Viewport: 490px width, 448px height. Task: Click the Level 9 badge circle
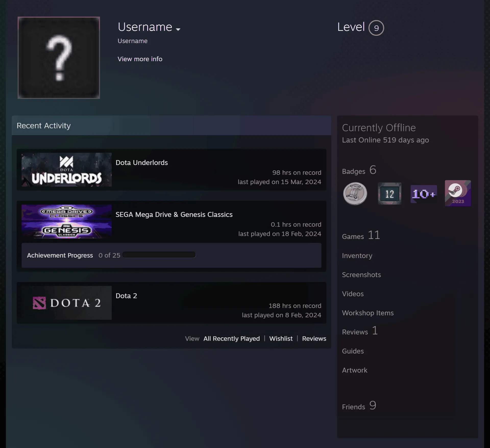[376, 28]
